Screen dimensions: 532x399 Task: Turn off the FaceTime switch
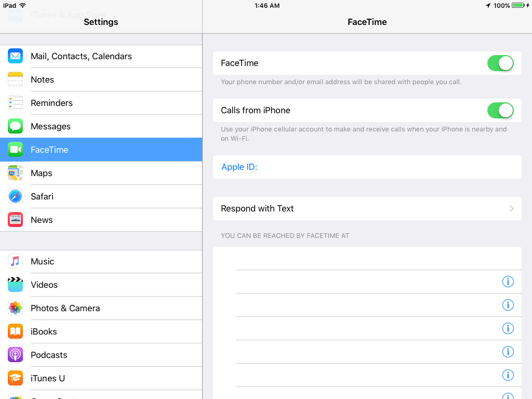(x=500, y=63)
